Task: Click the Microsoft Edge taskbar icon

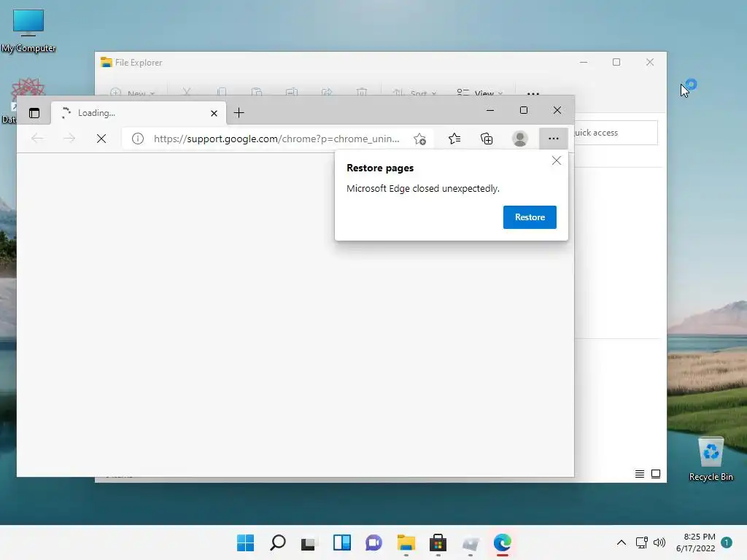Action: [x=502, y=542]
